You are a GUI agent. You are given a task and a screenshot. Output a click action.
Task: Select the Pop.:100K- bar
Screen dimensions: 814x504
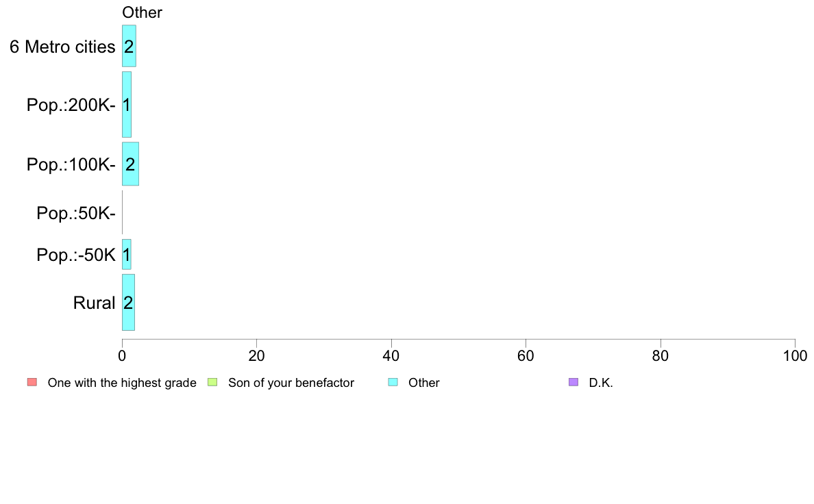pos(130,164)
